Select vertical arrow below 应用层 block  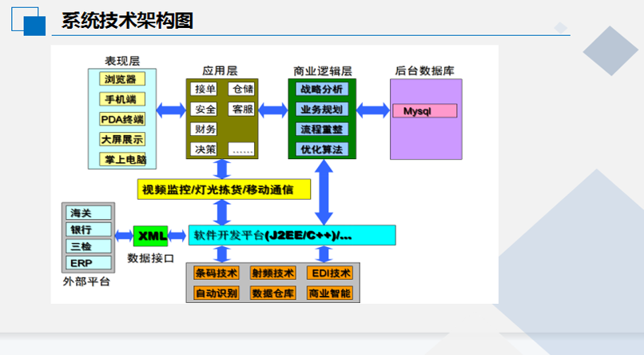click(x=222, y=169)
